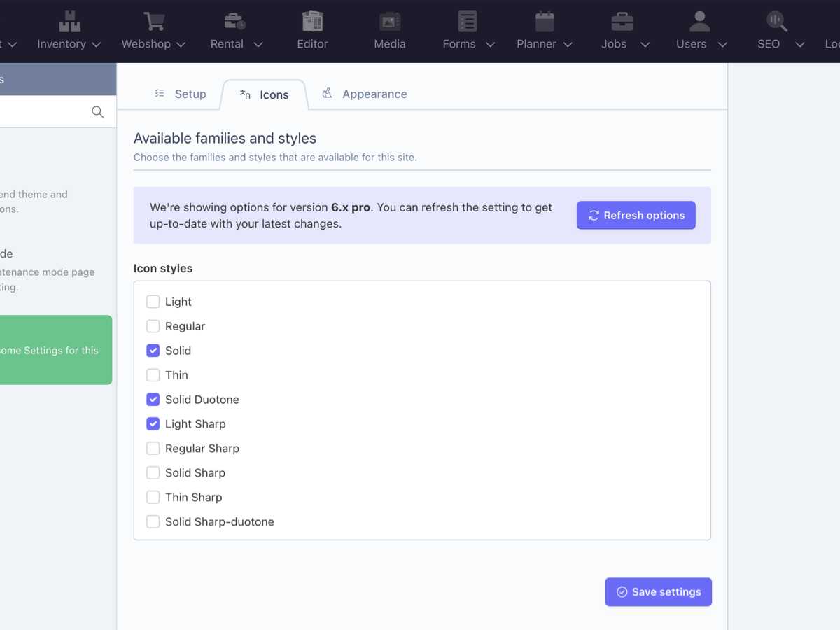840x630 pixels.
Task: Click the Webshop shopping cart icon
Action: (153, 21)
